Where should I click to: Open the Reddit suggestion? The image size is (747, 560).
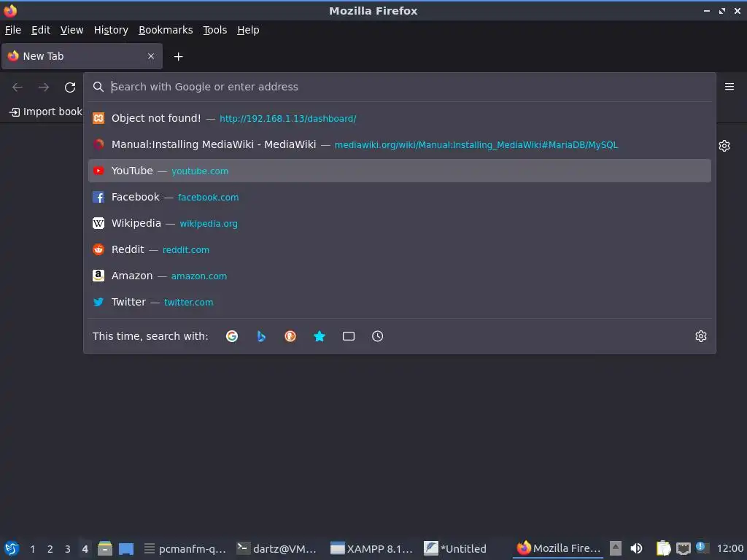(399, 249)
